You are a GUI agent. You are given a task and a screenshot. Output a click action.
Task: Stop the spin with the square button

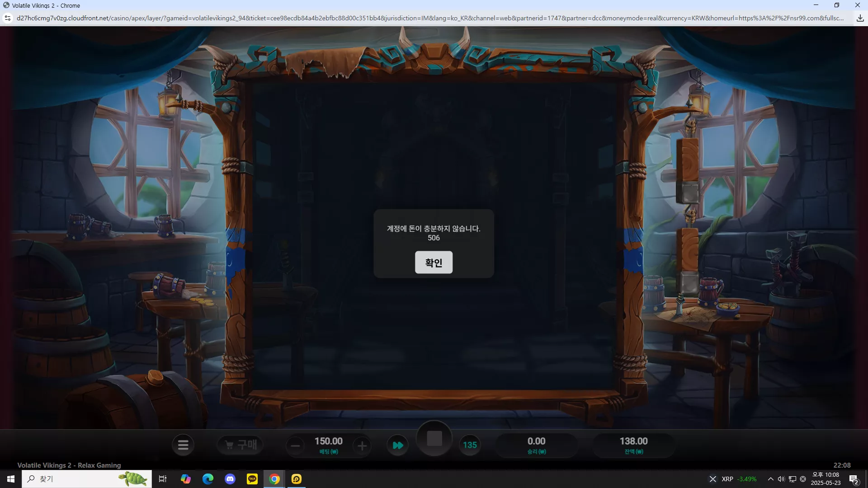434,438
